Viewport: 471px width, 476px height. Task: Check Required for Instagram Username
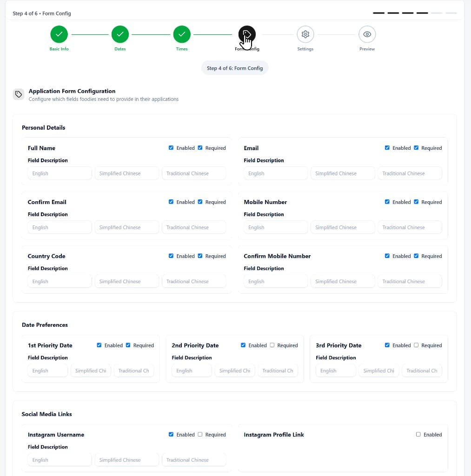click(200, 435)
